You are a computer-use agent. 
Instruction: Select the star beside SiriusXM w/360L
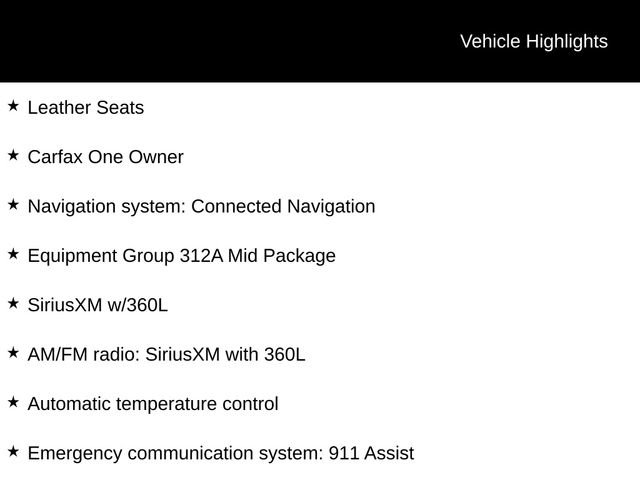13,303
